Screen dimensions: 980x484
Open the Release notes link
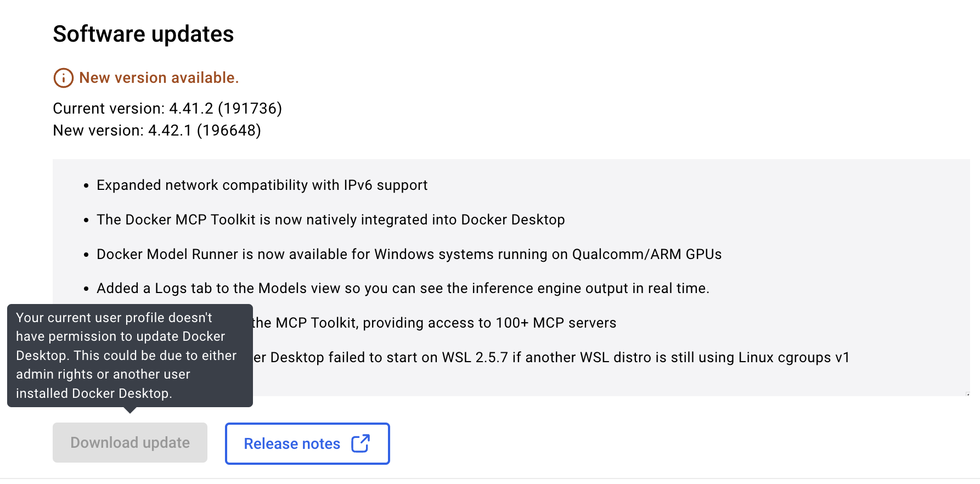pyautogui.click(x=292, y=443)
